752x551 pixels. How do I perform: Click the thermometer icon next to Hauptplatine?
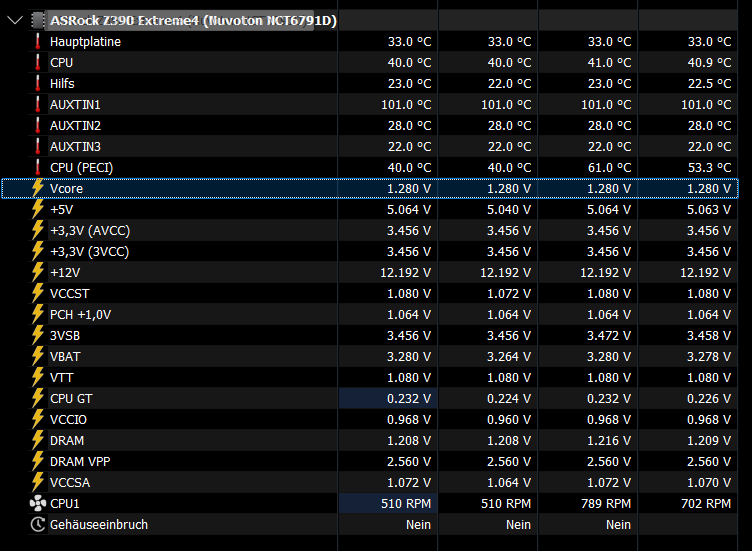38,42
